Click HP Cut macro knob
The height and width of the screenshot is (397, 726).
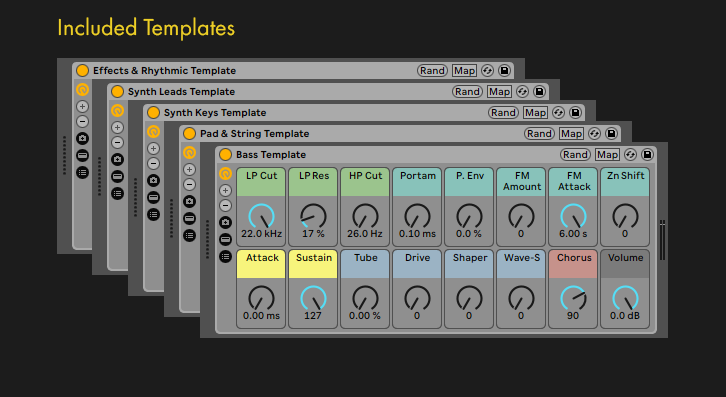point(365,216)
